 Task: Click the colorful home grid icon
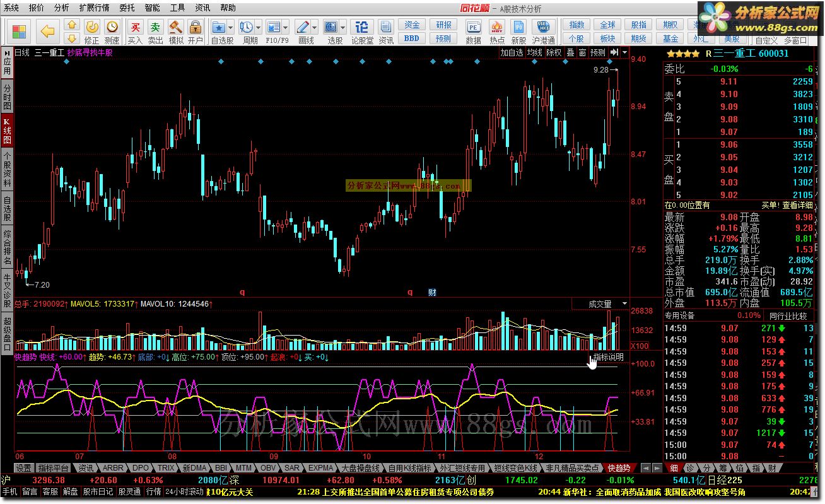19,31
